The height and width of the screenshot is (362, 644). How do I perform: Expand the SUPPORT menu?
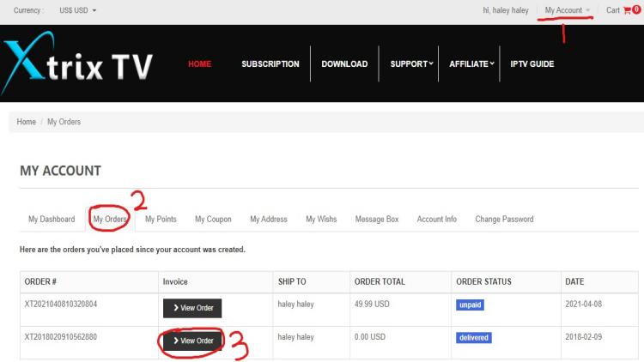coord(411,64)
